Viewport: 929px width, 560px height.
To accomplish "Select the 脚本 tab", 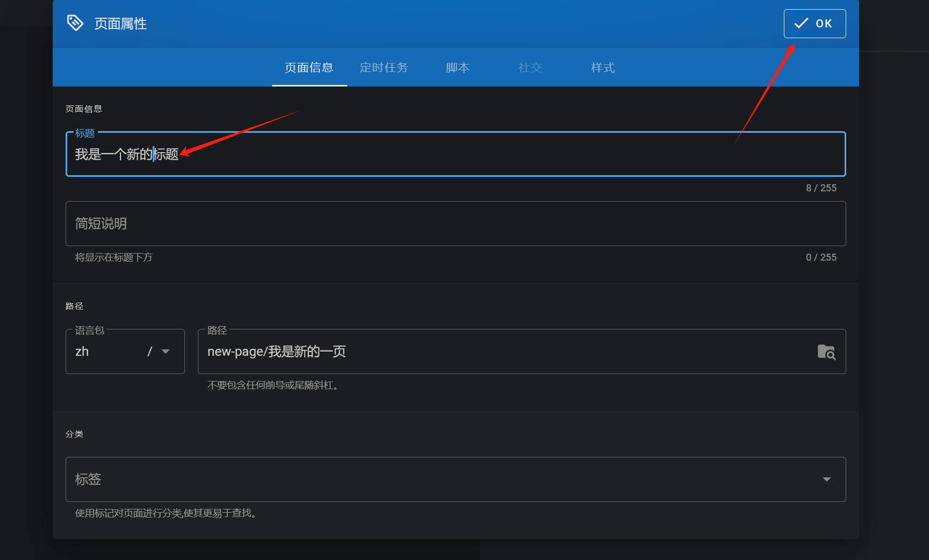I will (458, 68).
